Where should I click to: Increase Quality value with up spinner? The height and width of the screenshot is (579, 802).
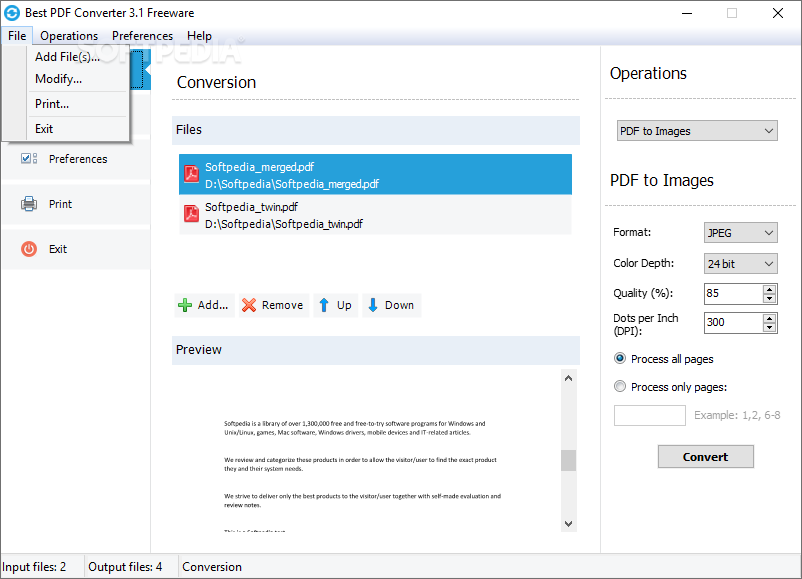(769, 290)
